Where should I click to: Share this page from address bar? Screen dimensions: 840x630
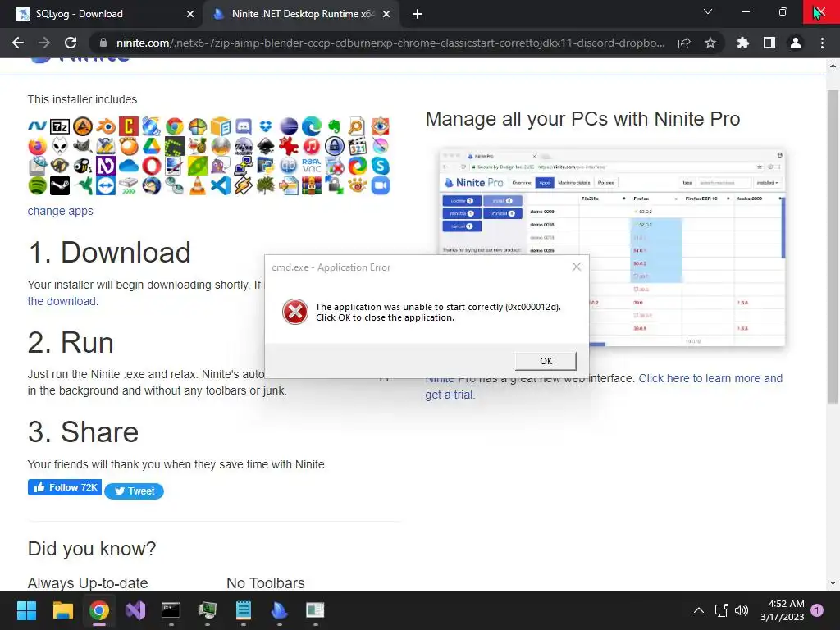[x=684, y=43]
